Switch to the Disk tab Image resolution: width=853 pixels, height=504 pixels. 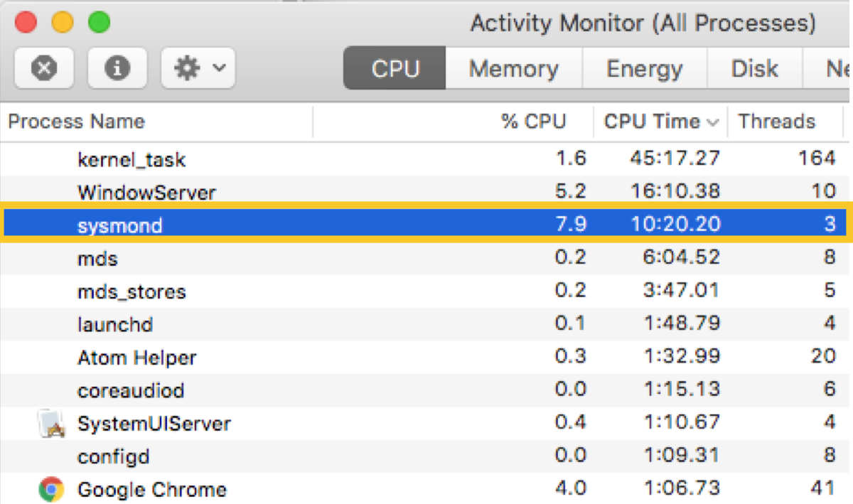pyautogui.click(x=755, y=68)
